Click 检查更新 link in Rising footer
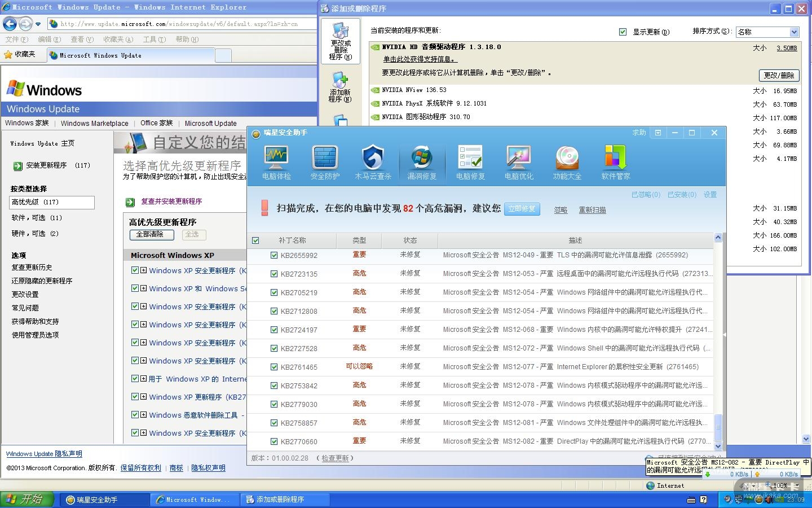Viewport: 812px width, 508px height. (335, 458)
